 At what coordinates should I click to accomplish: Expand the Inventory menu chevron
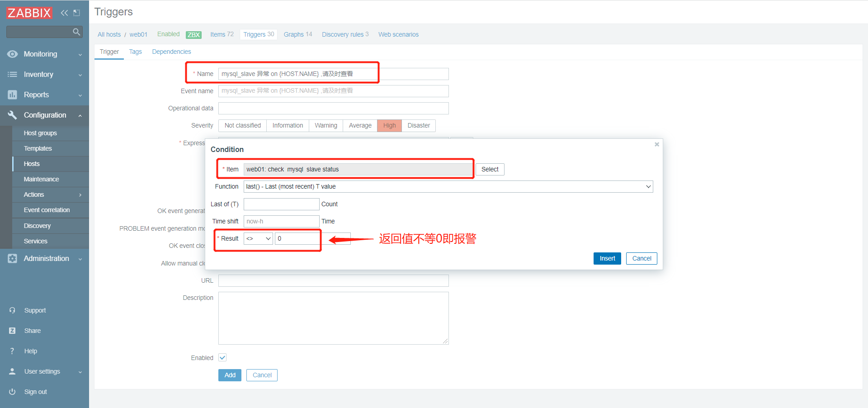[80, 75]
